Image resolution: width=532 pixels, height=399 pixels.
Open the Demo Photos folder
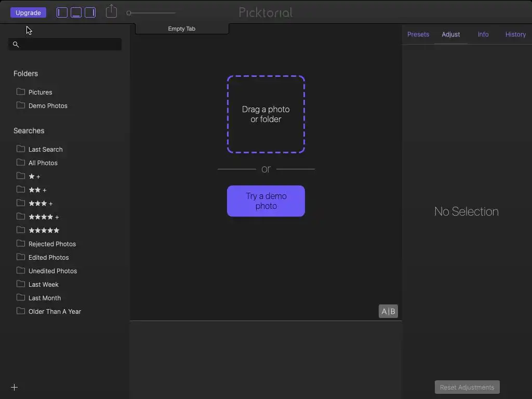tap(48, 106)
